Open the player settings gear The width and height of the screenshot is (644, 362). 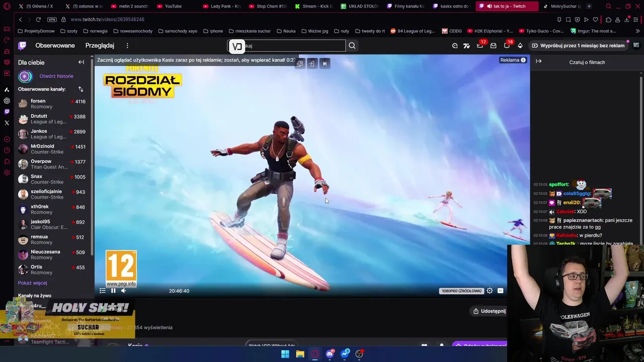click(490, 291)
